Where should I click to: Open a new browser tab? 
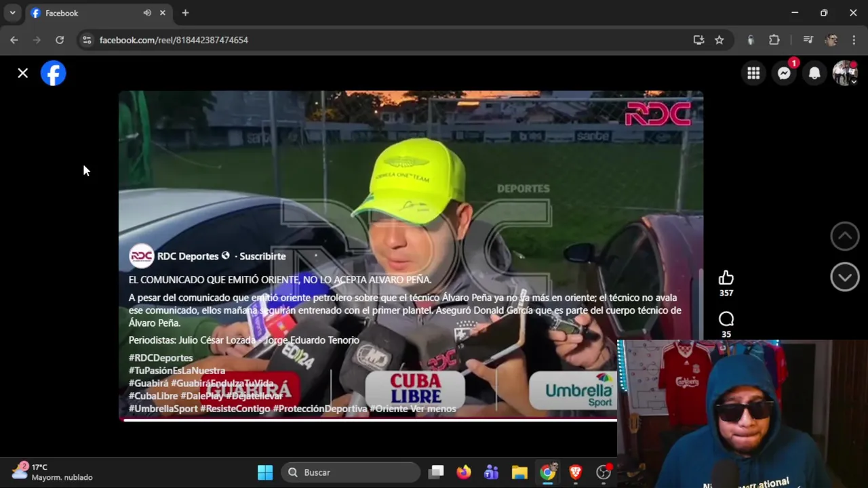point(185,13)
